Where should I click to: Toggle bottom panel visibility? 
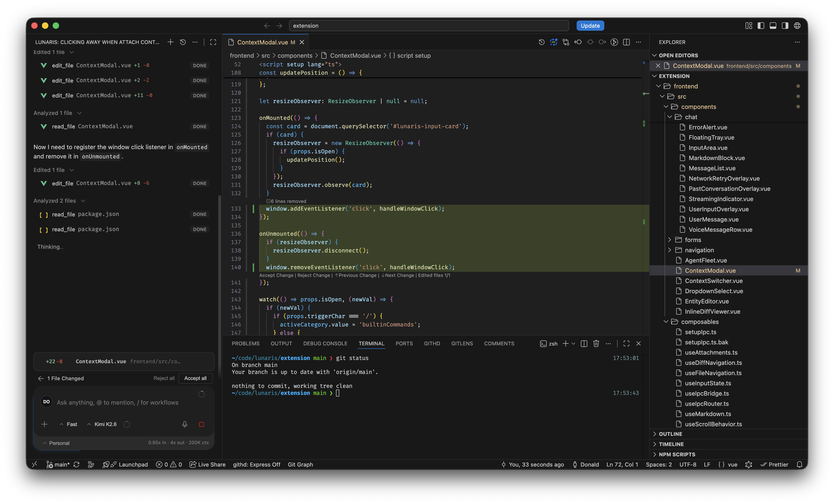pos(773,26)
